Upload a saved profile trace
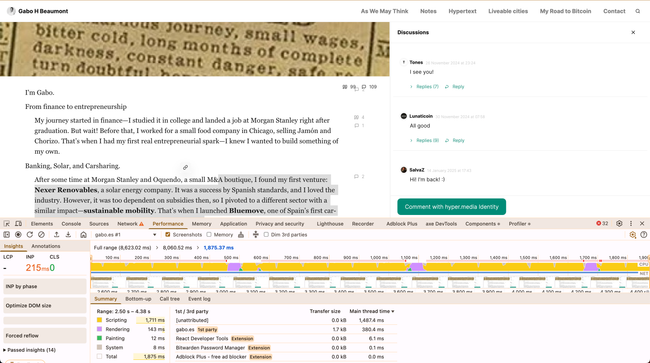 (56, 235)
